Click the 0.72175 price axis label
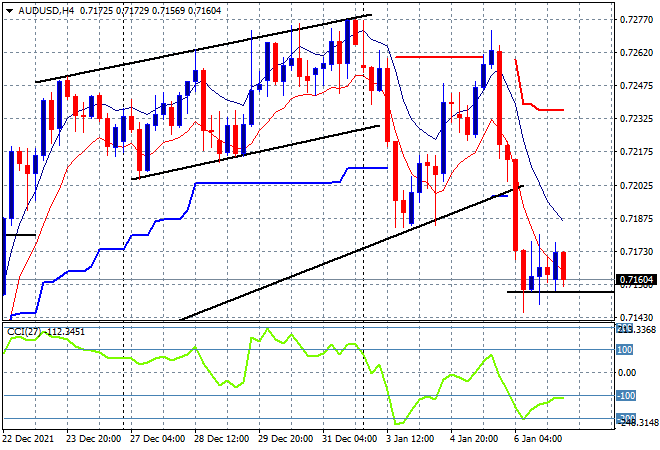 click(636, 152)
